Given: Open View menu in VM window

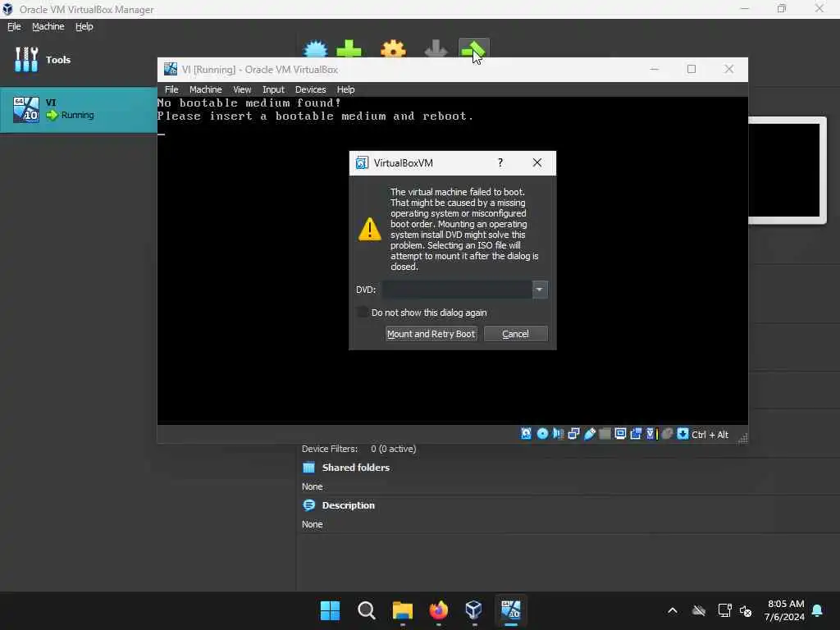Looking at the screenshot, I should click(x=242, y=89).
